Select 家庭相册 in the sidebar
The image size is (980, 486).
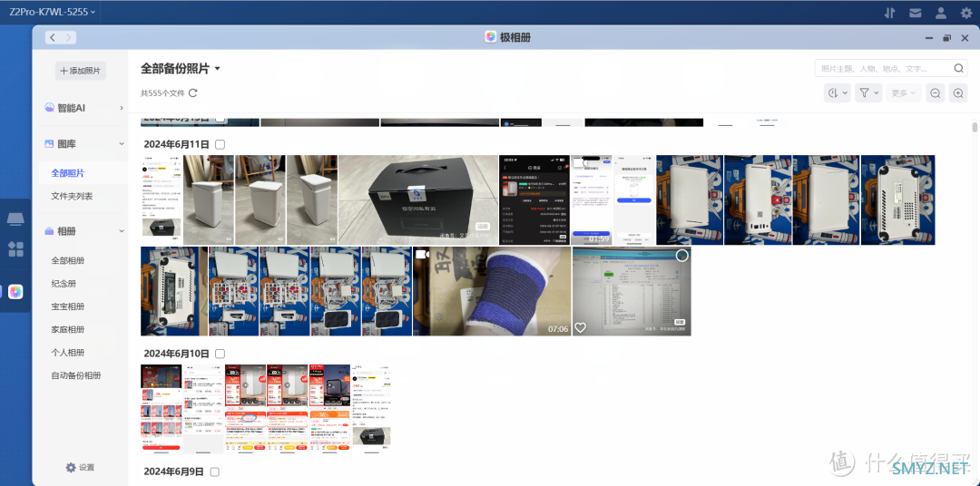pos(67,329)
